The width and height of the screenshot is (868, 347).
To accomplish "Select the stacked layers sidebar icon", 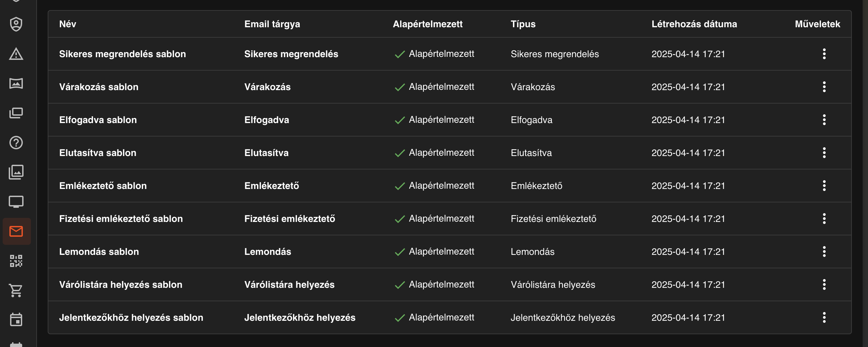I will tap(16, 113).
